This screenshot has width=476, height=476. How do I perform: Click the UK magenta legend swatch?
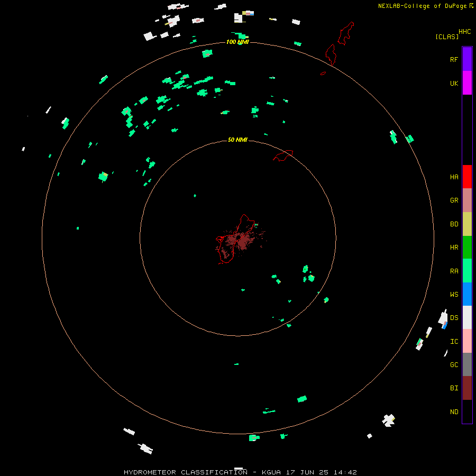click(x=467, y=83)
